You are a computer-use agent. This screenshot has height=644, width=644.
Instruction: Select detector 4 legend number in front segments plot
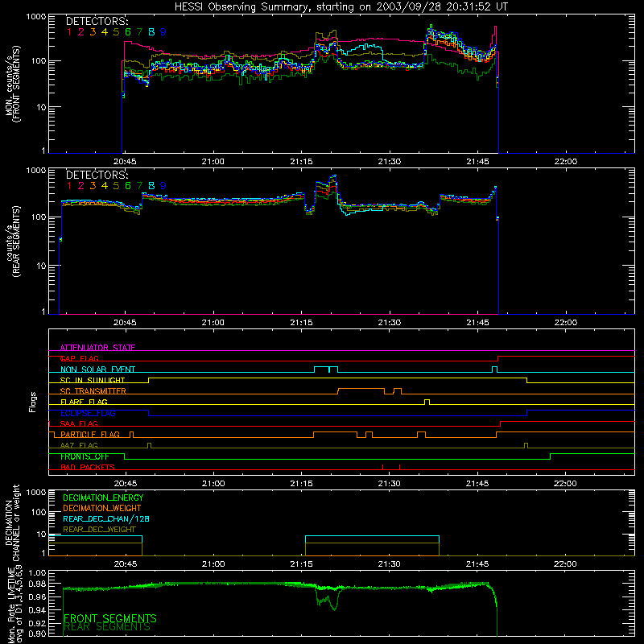pos(105,32)
